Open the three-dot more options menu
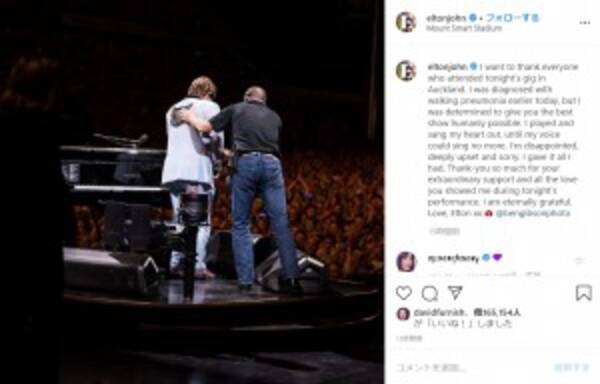The width and height of the screenshot is (600, 384). pos(584,23)
